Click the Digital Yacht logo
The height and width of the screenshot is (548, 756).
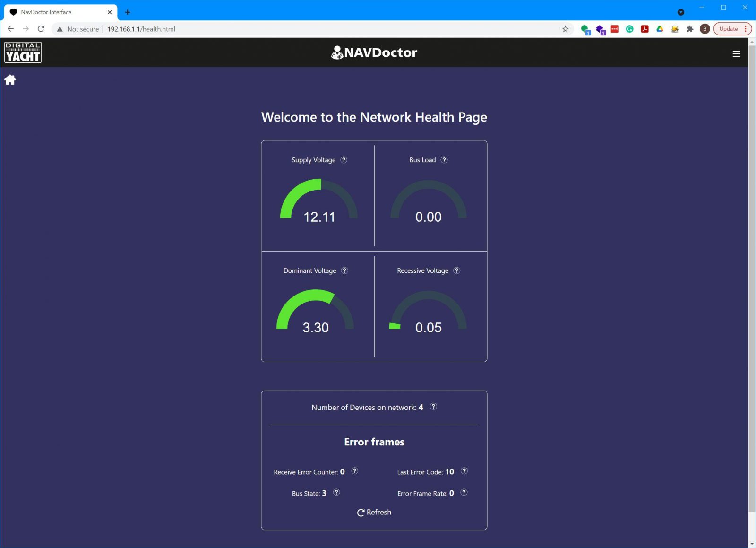(x=23, y=52)
